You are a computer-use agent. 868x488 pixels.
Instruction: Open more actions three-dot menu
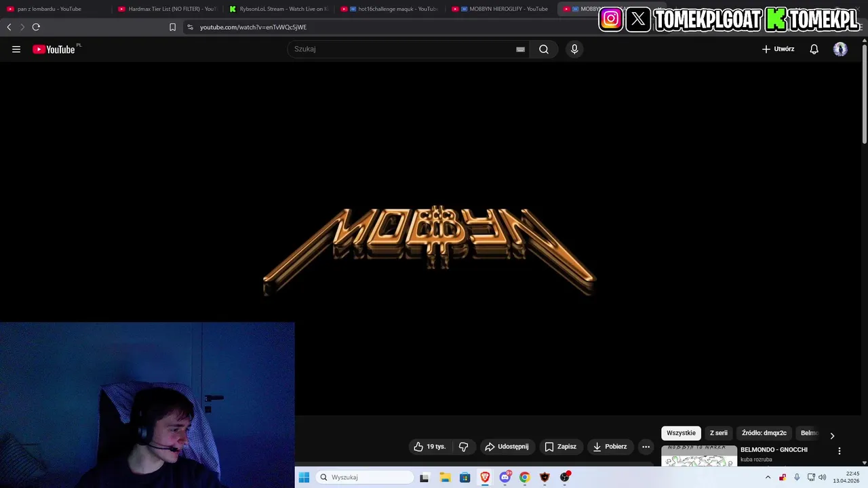646,447
